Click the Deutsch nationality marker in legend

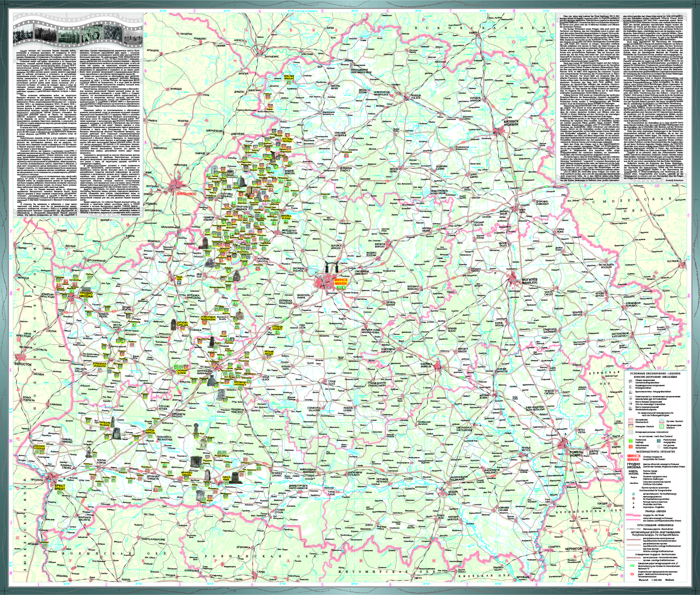[x=631, y=426]
